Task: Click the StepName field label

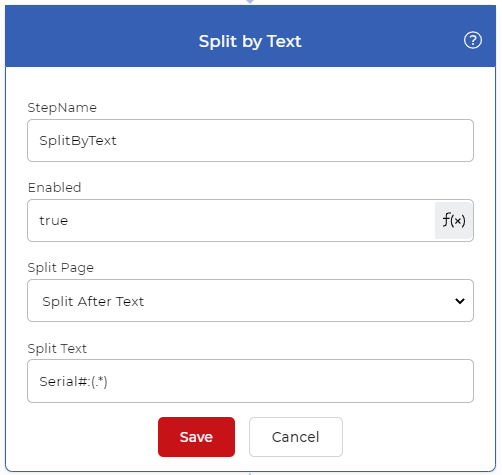Action: point(62,108)
